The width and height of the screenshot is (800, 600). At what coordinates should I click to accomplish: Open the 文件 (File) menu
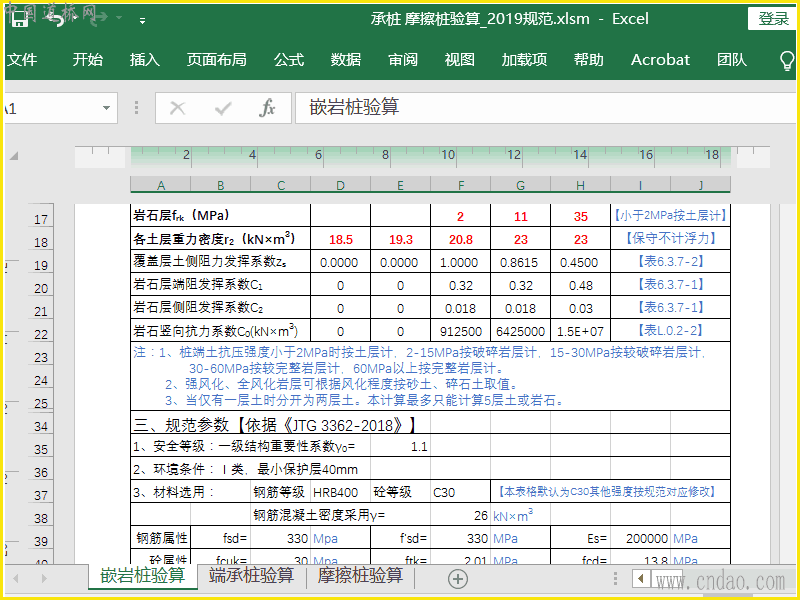pos(22,60)
